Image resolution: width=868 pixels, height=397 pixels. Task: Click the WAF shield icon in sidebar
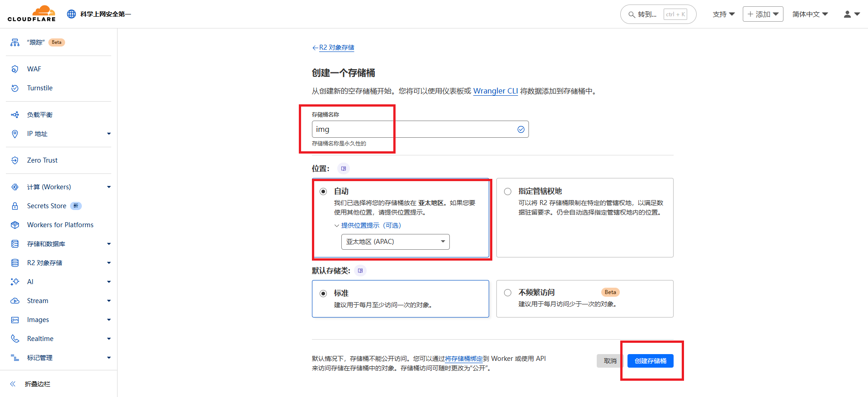[x=15, y=69]
